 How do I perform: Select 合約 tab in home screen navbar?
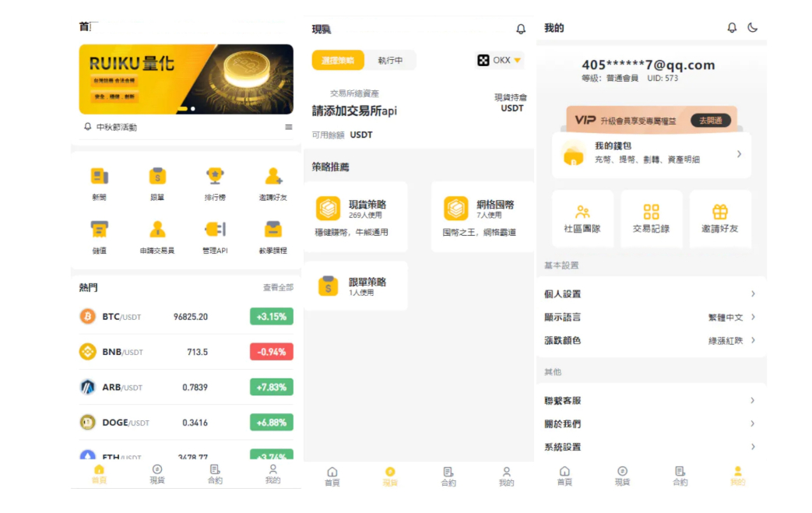[215, 473]
